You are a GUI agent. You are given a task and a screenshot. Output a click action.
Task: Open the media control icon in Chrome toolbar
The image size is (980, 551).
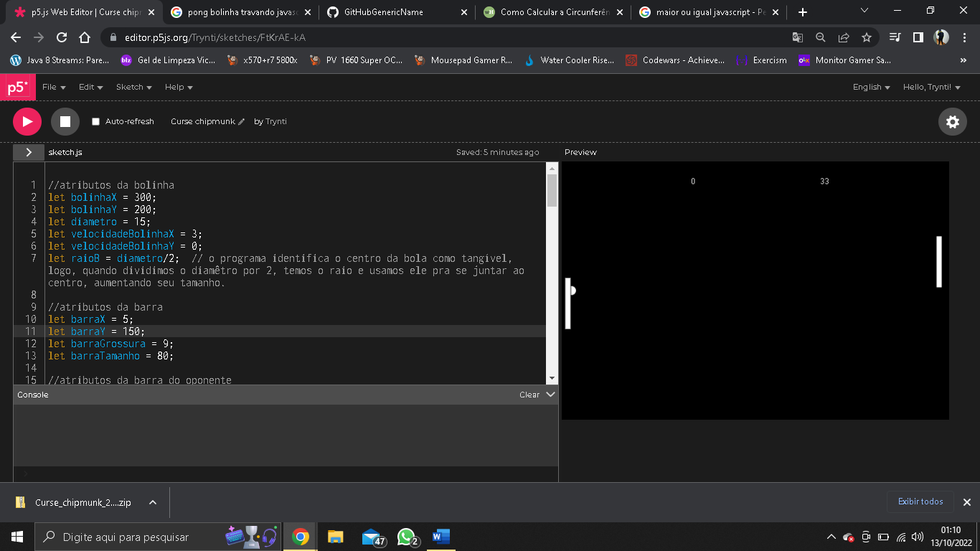895,37
